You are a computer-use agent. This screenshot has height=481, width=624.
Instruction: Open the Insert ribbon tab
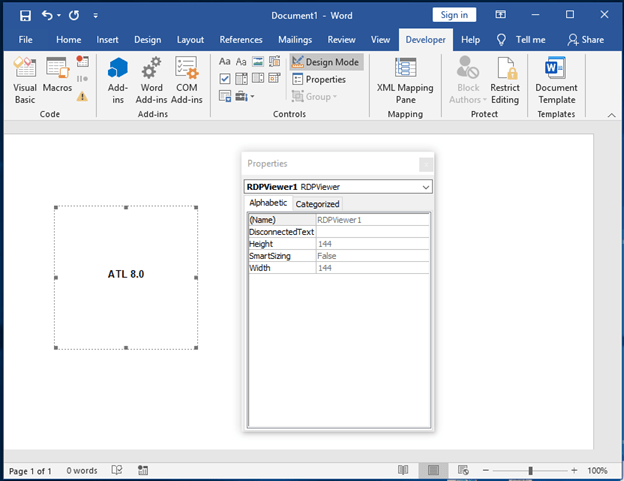tap(107, 40)
